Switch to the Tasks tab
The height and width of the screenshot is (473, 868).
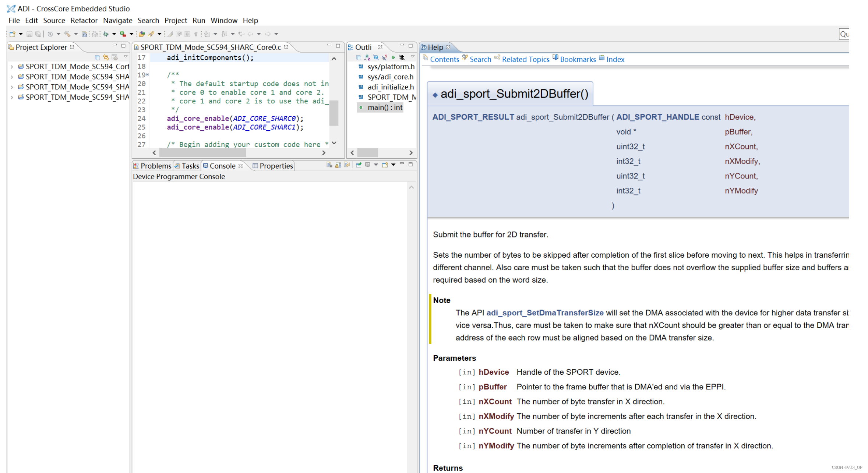coord(187,166)
